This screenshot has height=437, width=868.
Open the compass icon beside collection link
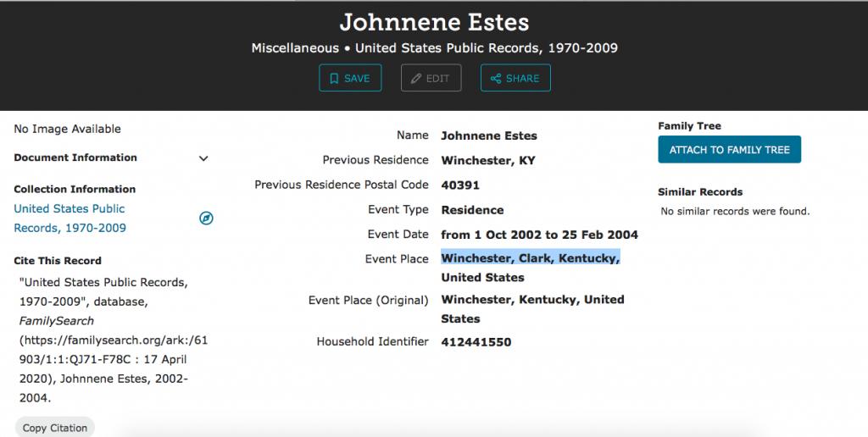click(206, 218)
